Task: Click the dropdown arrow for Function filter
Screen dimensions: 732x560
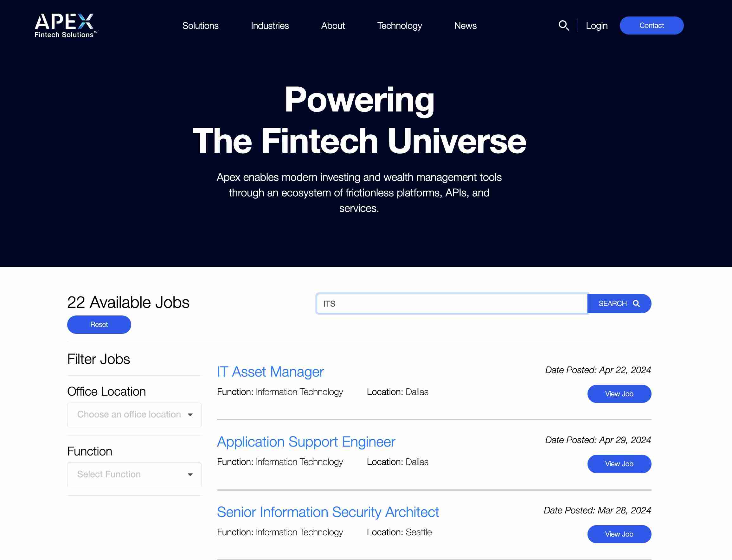Action: 189,475
